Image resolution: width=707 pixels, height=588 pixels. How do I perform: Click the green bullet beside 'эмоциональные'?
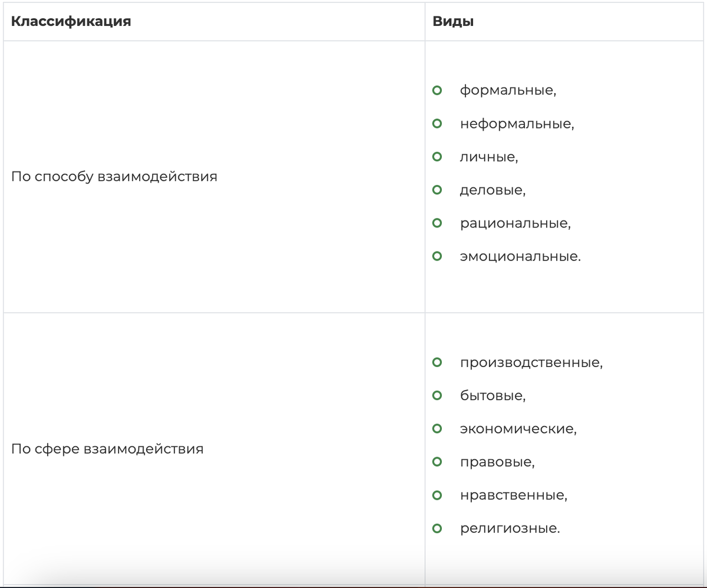437,256
